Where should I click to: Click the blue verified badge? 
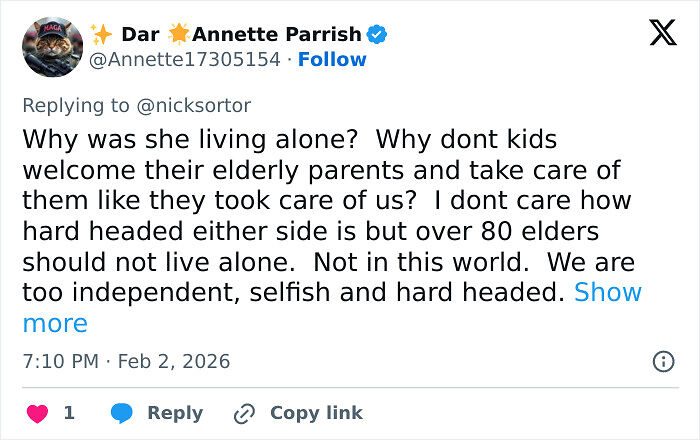[377, 35]
